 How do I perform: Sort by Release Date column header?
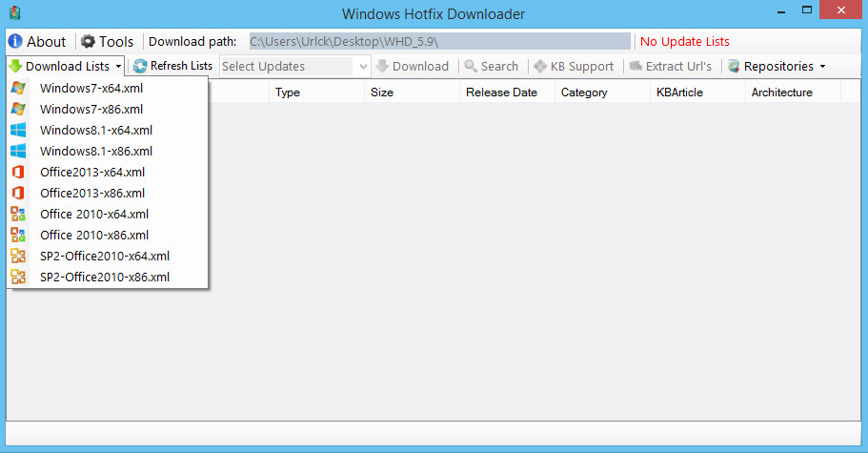507,93
